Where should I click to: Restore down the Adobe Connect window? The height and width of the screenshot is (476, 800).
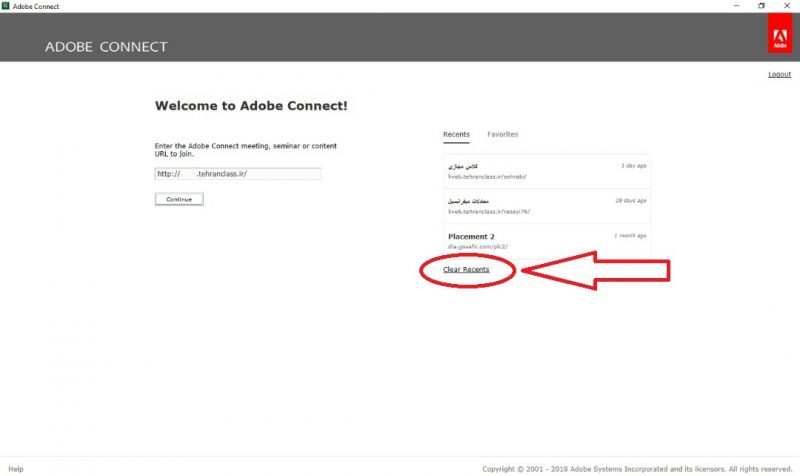(761, 6)
